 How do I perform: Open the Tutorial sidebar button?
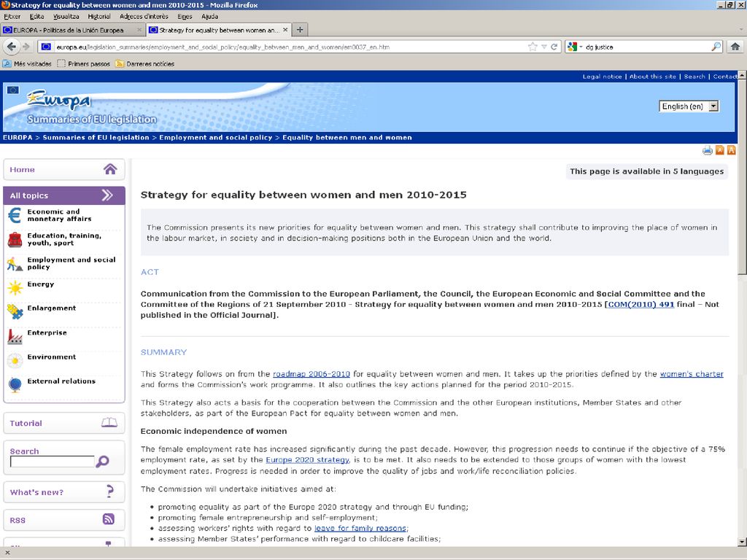click(x=64, y=423)
